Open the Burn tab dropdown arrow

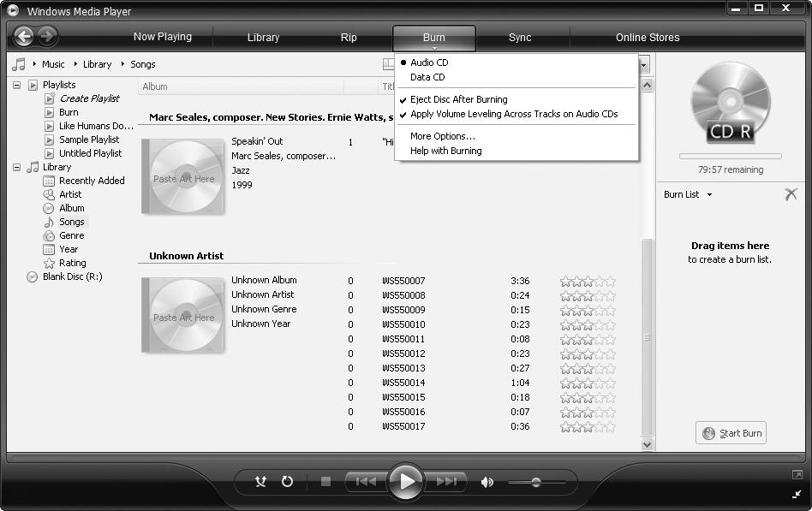coord(434,48)
